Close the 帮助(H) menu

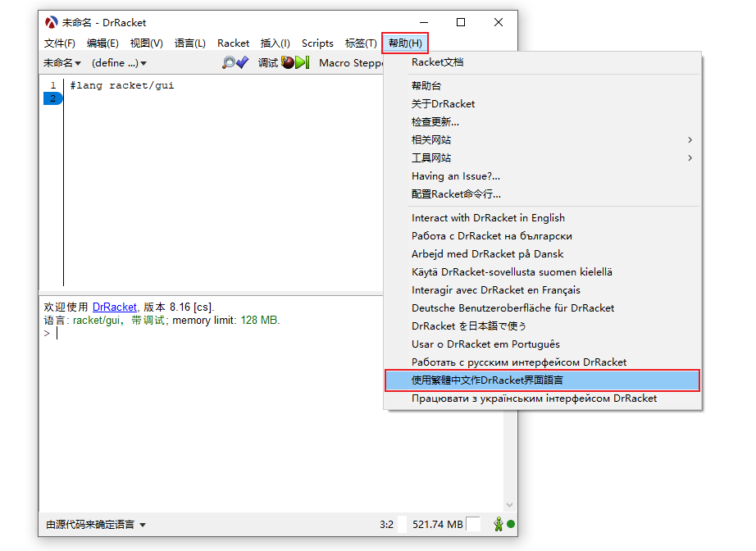405,43
